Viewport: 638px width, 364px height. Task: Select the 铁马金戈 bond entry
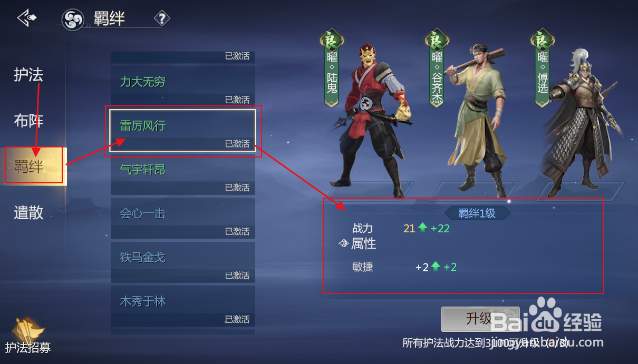[x=183, y=261]
